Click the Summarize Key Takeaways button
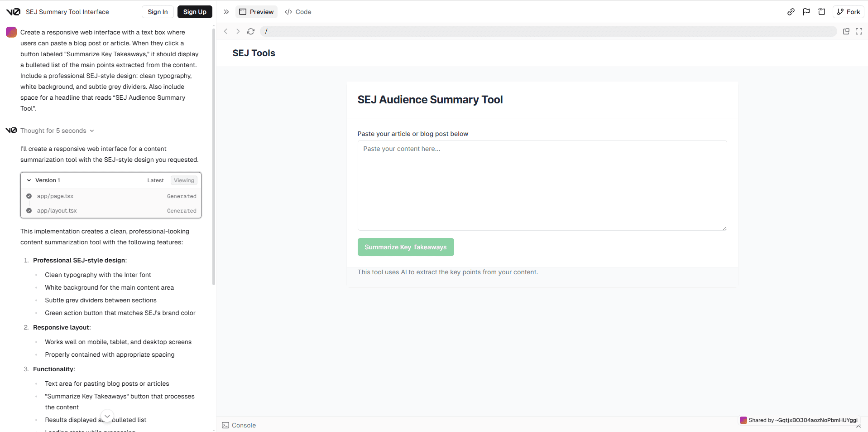868x432 pixels. 406,247
